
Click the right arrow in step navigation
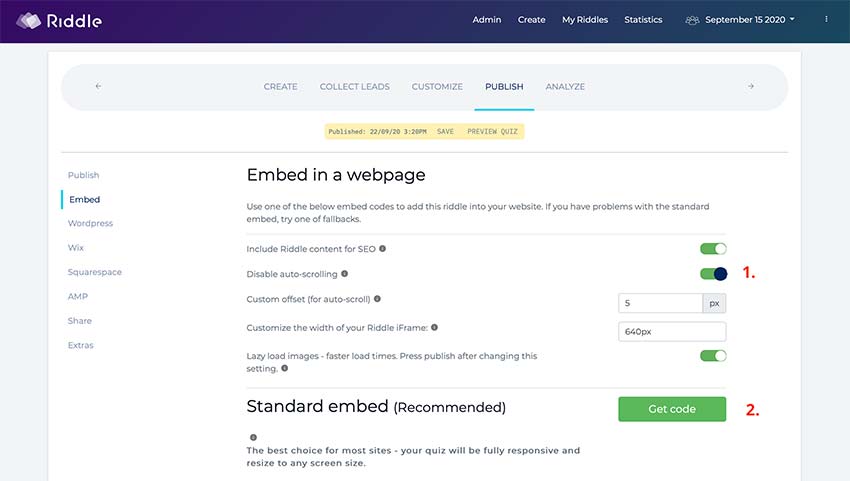tap(751, 86)
